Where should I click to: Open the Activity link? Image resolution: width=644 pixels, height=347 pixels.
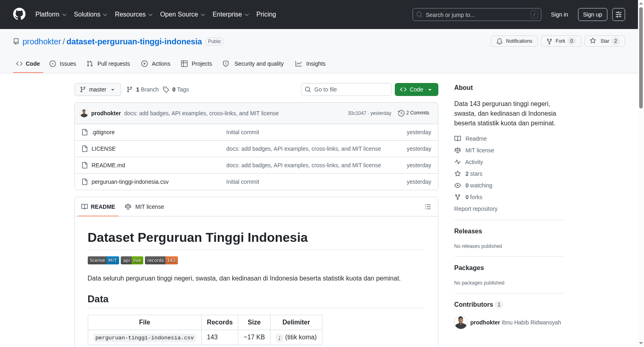(469, 162)
